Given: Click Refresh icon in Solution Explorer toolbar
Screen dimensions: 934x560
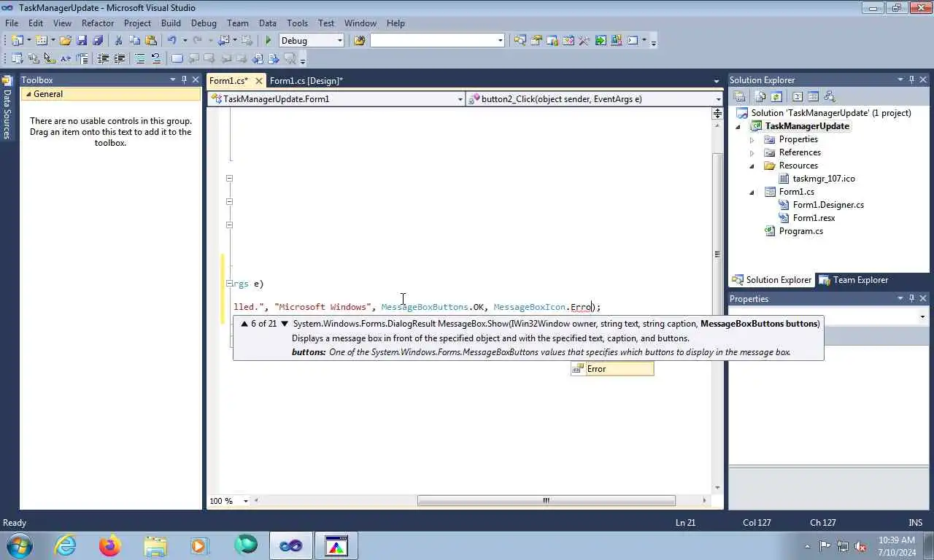Looking at the screenshot, I should tap(776, 96).
